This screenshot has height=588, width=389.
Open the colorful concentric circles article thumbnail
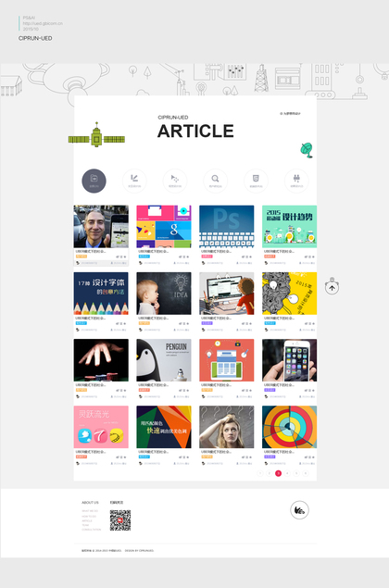pyautogui.click(x=289, y=427)
